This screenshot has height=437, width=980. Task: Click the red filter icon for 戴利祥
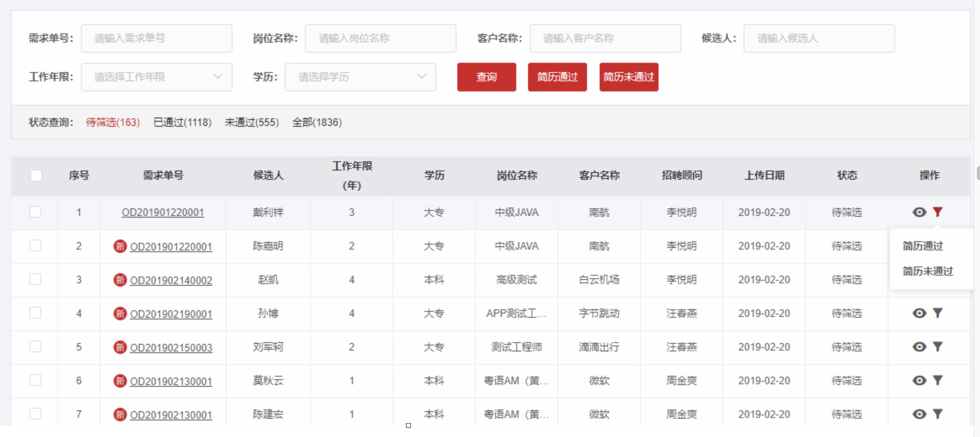pos(937,212)
